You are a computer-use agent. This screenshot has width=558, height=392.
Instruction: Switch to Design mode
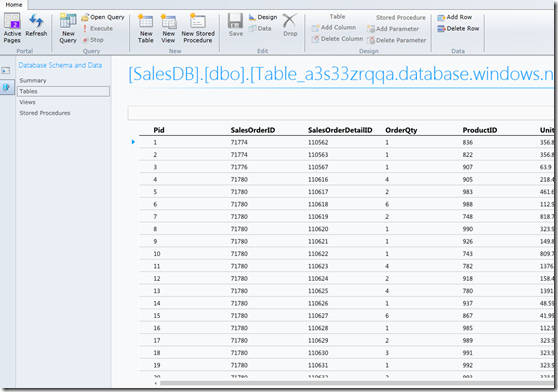click(x=263, y=17)
